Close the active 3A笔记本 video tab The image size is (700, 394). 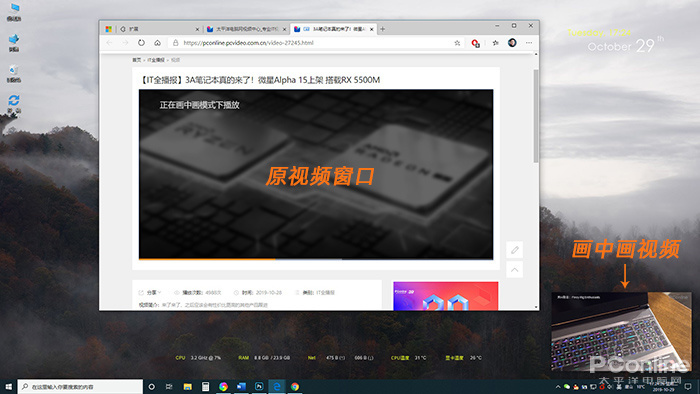click(x=371, y=29)
